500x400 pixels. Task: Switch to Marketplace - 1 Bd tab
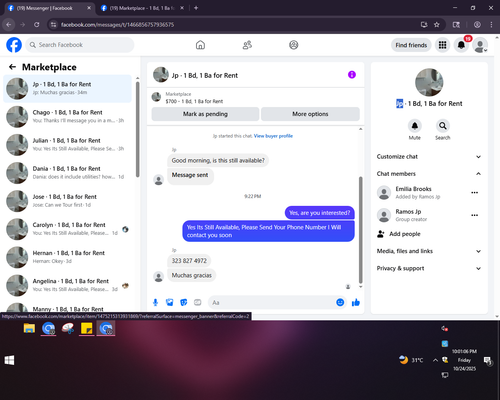(x=142, y=8)
